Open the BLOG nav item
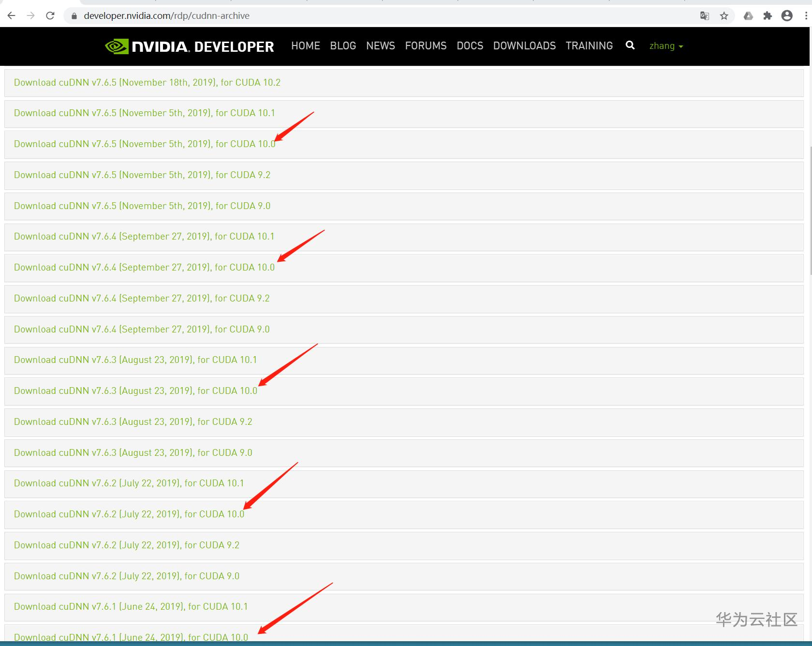The width and height of the screenshot is (812, 646). click(343, 46)
